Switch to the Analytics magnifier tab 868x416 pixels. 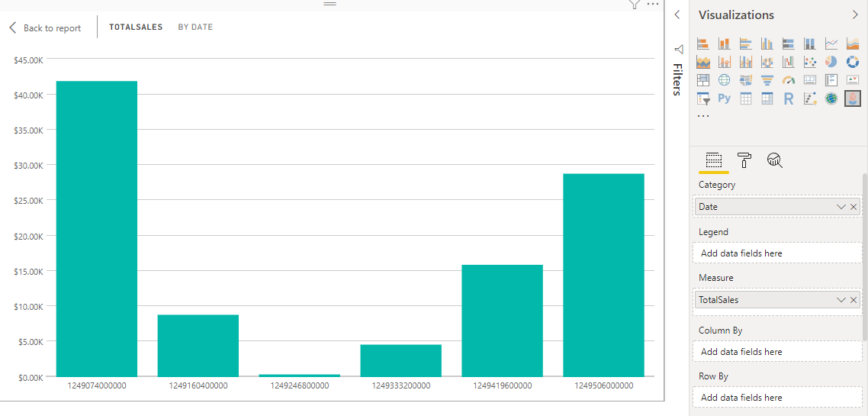click(774, 160)
